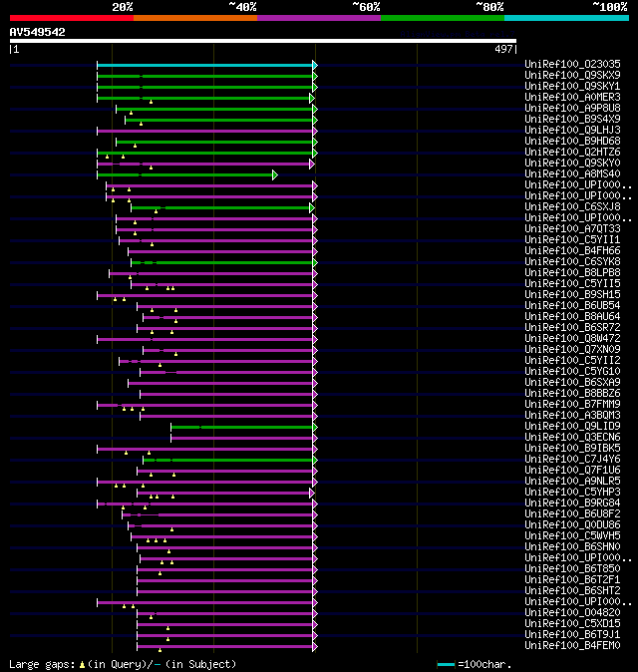Click entry UniRef100_B8LPB8
Screen dimensions: 638x672
pyautogui.click(x=572, y=272)
